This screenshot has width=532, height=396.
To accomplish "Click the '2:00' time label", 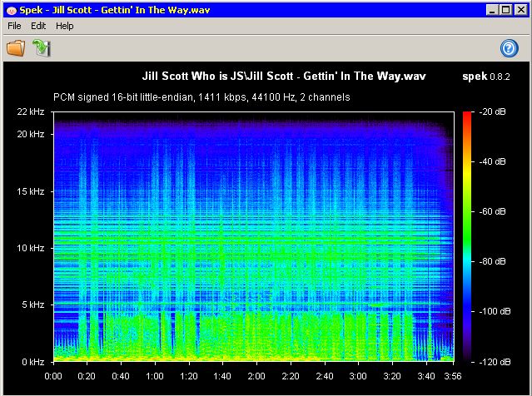I will [256, 376].
